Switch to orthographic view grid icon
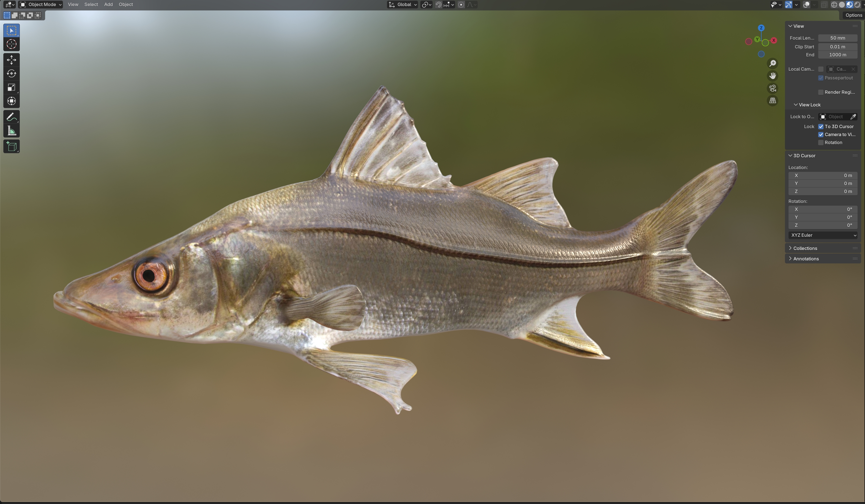The height and width of the screenshot is (504, 865). click(772, 101)
